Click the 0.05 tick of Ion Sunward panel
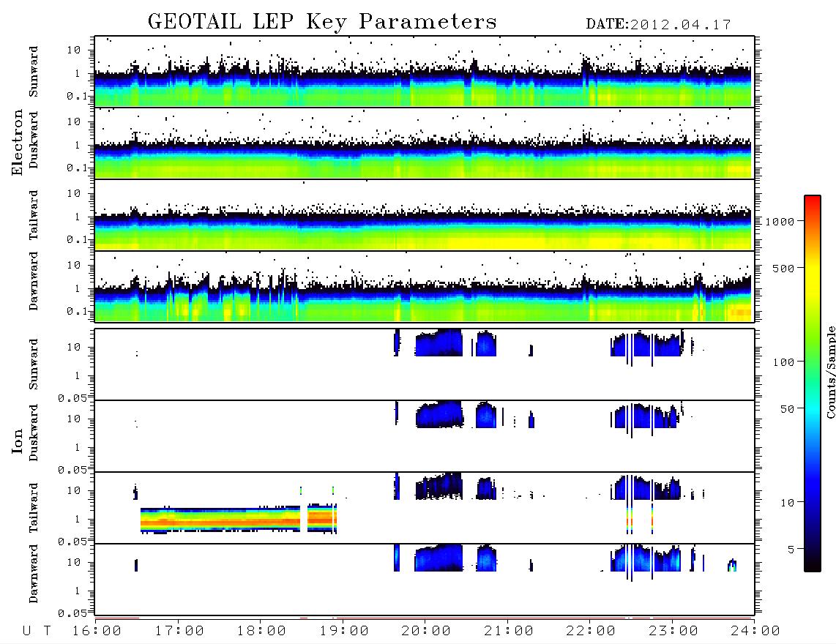 72,397
